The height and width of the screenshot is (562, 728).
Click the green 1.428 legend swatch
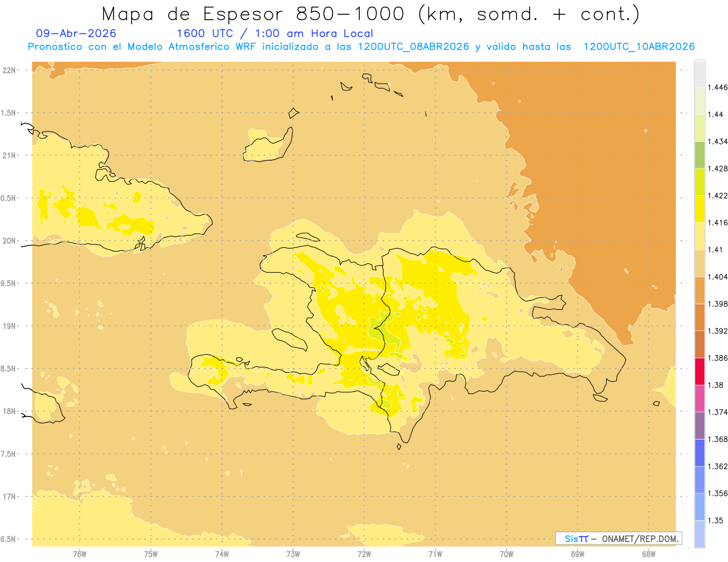point(699,155)
